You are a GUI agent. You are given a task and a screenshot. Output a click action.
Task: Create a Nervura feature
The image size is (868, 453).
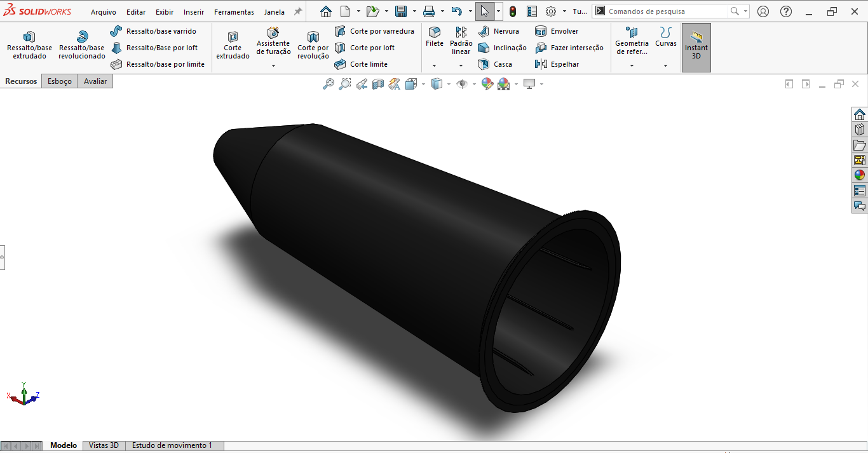(499, 31)
